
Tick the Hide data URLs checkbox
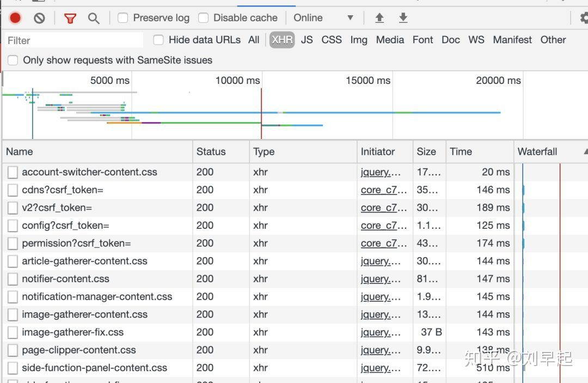point(158,40)
